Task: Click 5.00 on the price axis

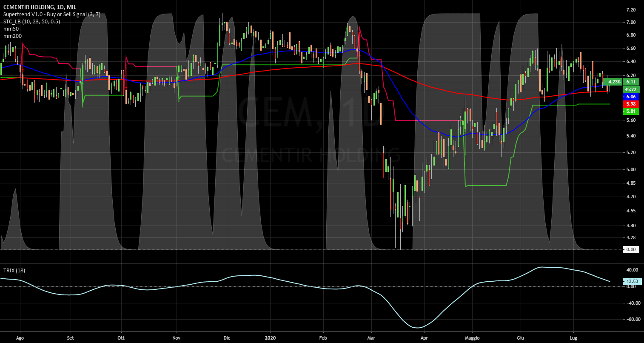Action: pyautogui.click(x=631, y=169)
